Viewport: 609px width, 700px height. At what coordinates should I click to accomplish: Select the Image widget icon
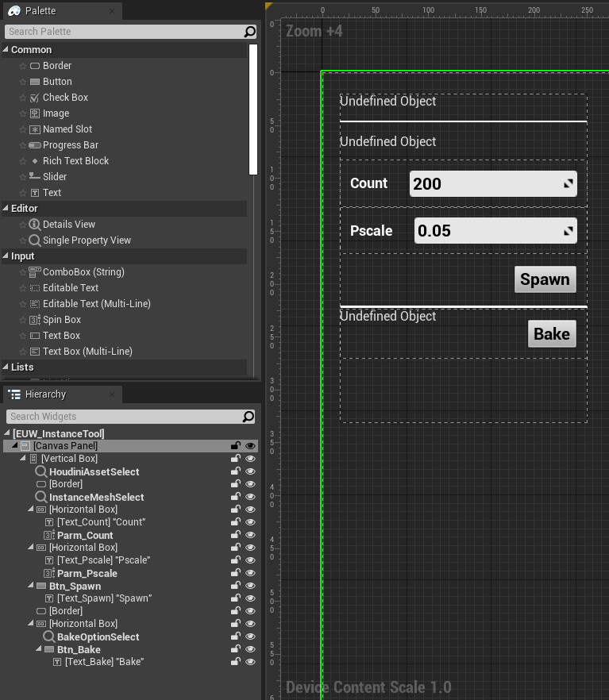click(x=34, y=113)
